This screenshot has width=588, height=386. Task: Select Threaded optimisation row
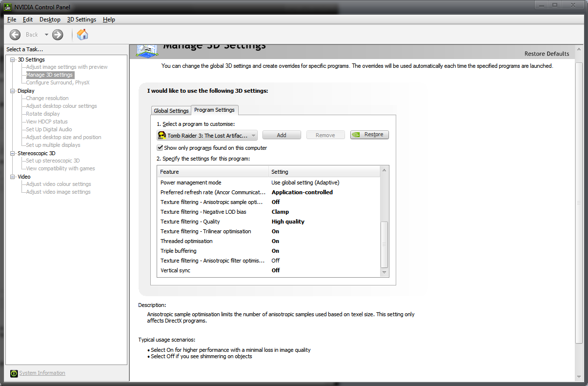(268, 241)
